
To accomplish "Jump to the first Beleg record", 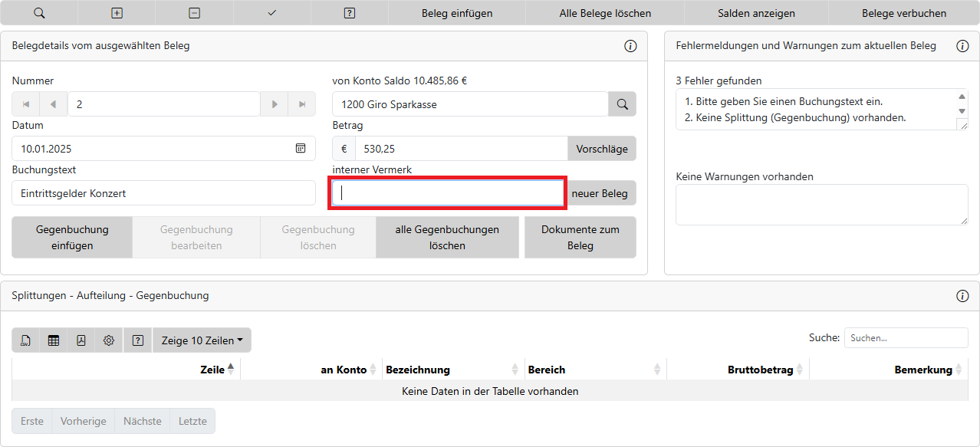I will click(x=26, y=104).
